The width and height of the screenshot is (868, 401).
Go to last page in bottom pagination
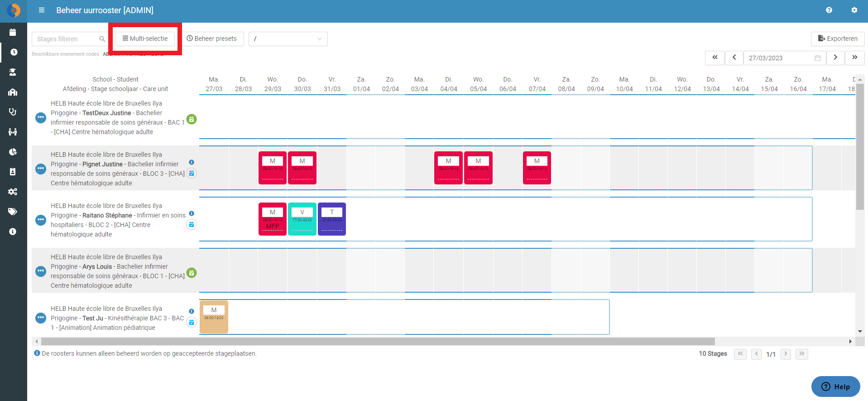pyautogui.click(x=802, y=354)
